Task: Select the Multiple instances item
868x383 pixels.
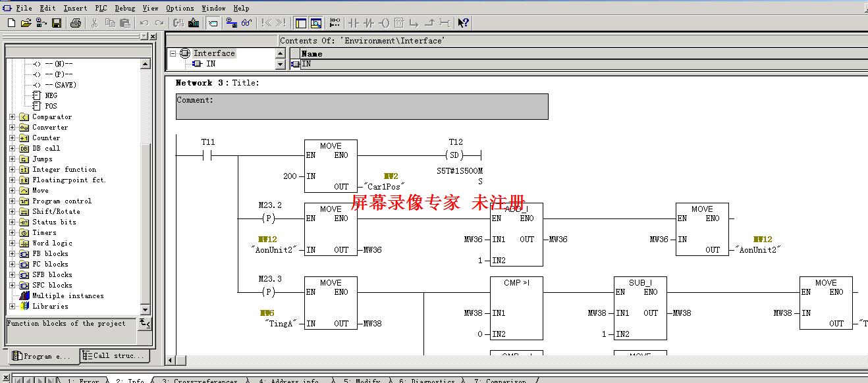Action: coord(68,296)
